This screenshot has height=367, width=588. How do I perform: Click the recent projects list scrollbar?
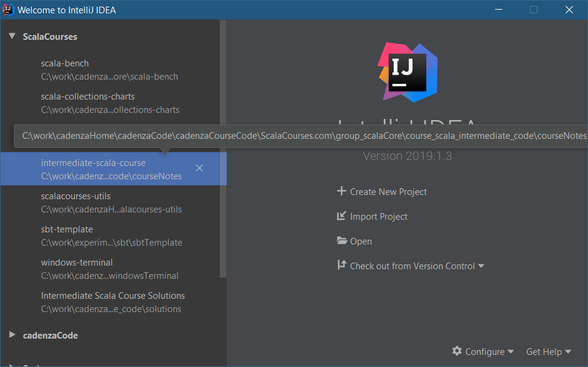click(x=223, y=149)
